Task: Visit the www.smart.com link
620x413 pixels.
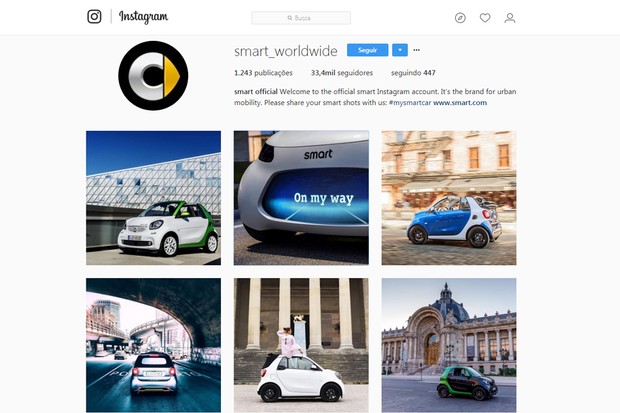Action: 460,103
